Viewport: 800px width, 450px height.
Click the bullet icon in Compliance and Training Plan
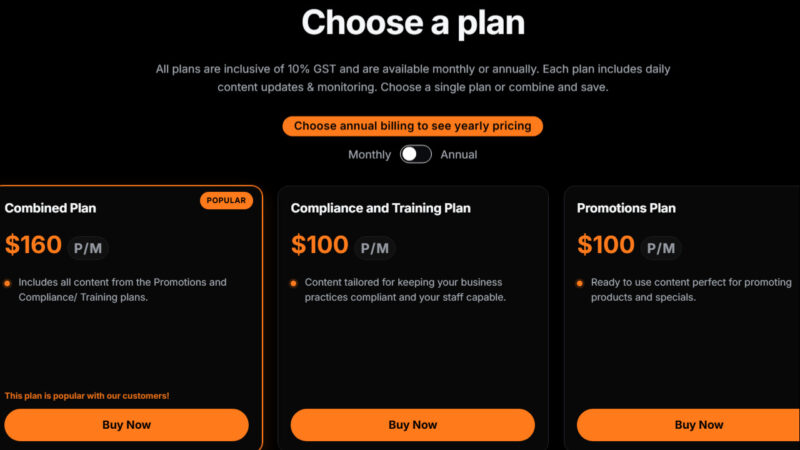point(294,283)
